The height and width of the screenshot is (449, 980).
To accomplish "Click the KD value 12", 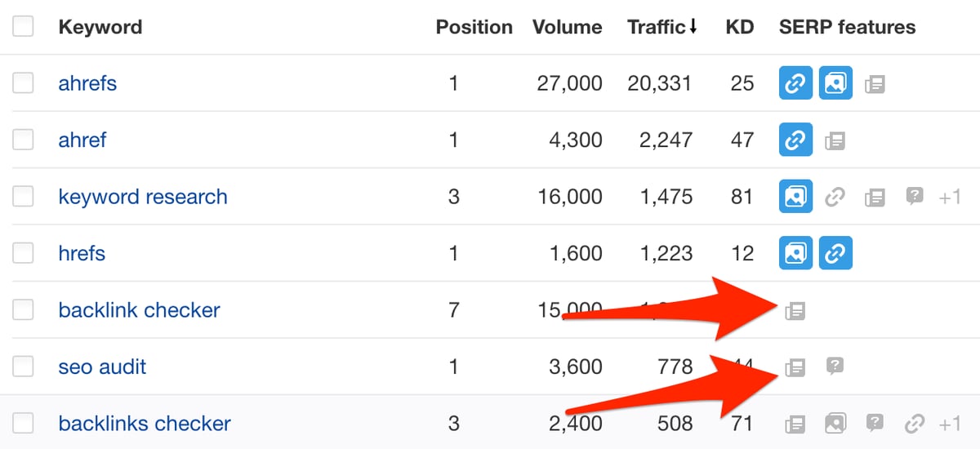I will coord(742,254).
